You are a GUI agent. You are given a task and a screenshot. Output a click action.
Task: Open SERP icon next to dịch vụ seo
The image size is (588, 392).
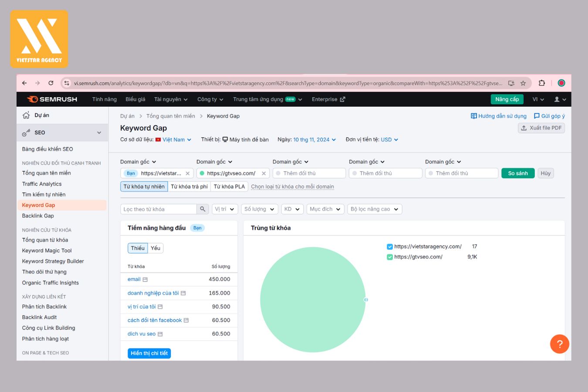coord(160,334)
